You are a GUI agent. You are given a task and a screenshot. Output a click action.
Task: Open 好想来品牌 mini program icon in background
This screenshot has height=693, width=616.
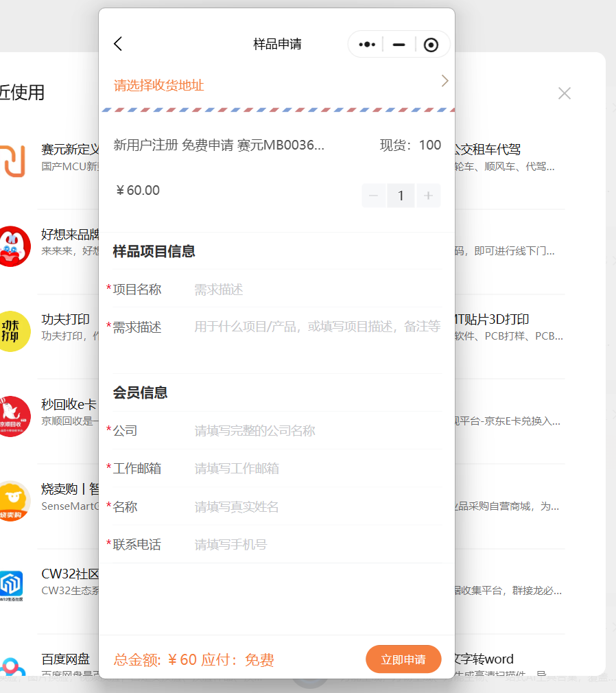tap(14, 246)
